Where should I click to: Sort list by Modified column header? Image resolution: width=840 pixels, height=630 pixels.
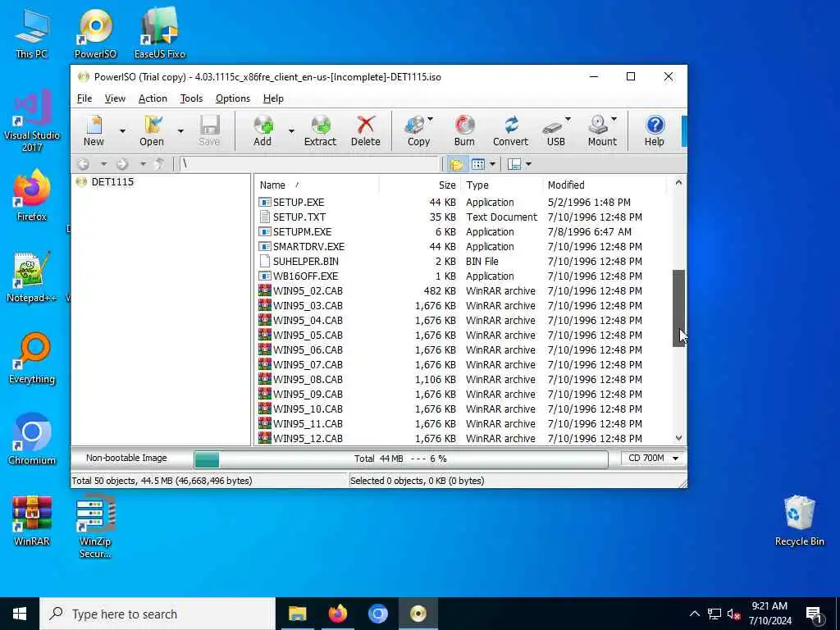click(605, 185)
